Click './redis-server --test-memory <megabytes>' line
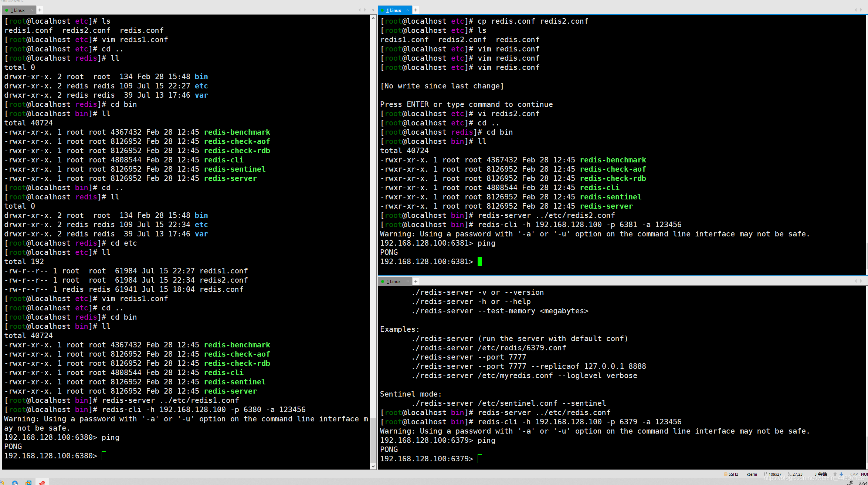Screen dimensions: 868x485 point(500,311)
